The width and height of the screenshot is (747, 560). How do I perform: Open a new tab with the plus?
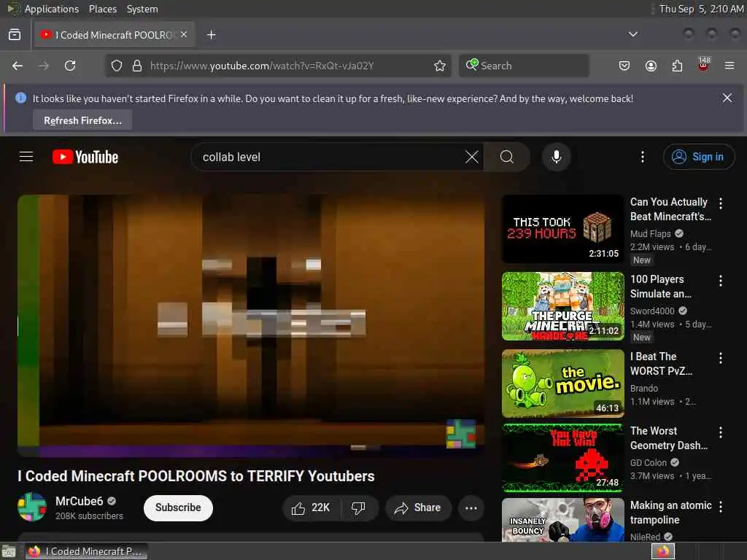point(211,35)
